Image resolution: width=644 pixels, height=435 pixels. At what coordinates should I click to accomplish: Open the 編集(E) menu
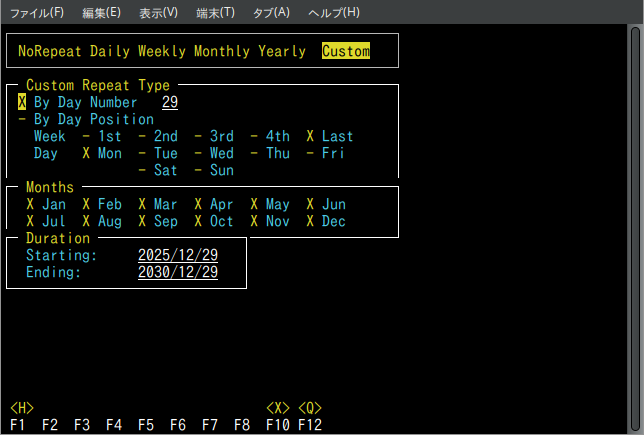coord(101,12)
